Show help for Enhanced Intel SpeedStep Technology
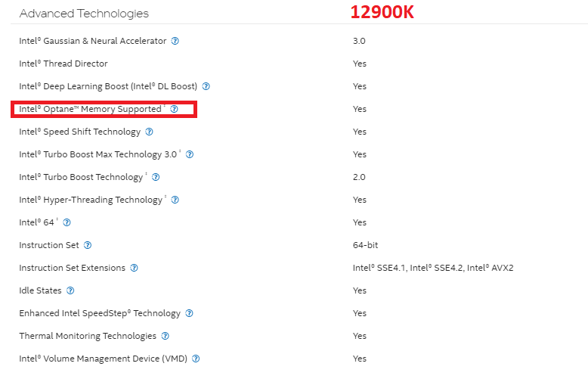 [190, 313]
